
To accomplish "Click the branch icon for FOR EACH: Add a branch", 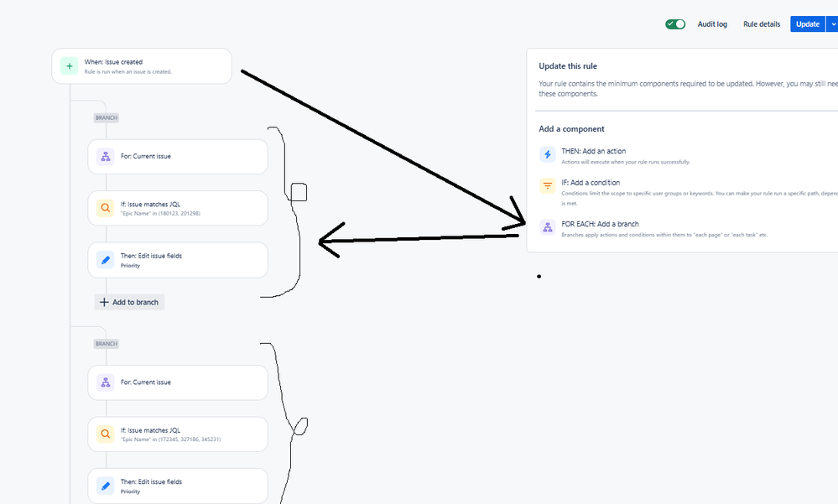I will point(547,226).
